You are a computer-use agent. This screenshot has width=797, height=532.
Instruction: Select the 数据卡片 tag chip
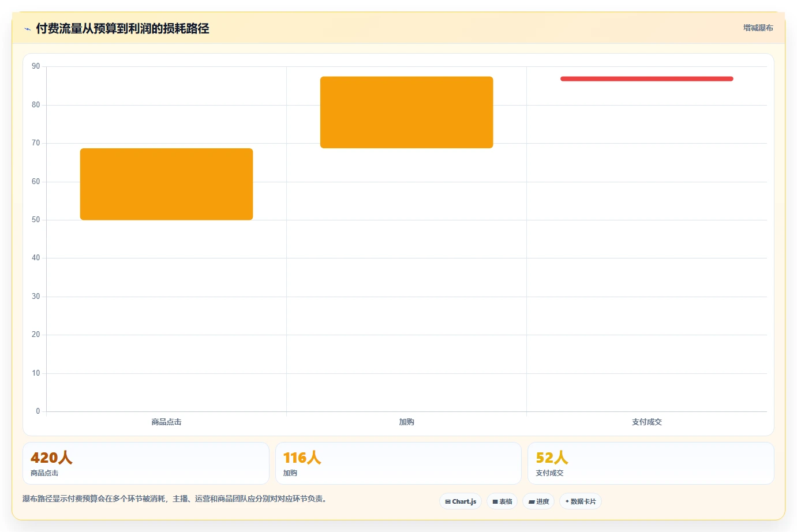coord(581,501)
